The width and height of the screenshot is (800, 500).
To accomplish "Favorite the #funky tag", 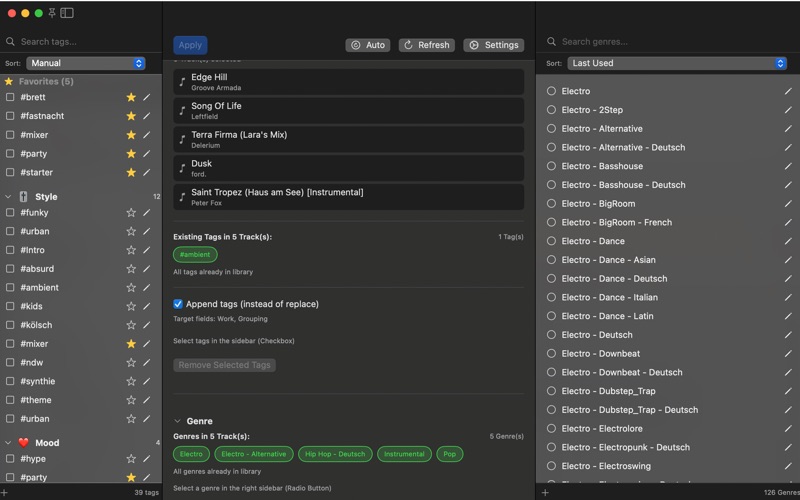I will coord(131,212).
